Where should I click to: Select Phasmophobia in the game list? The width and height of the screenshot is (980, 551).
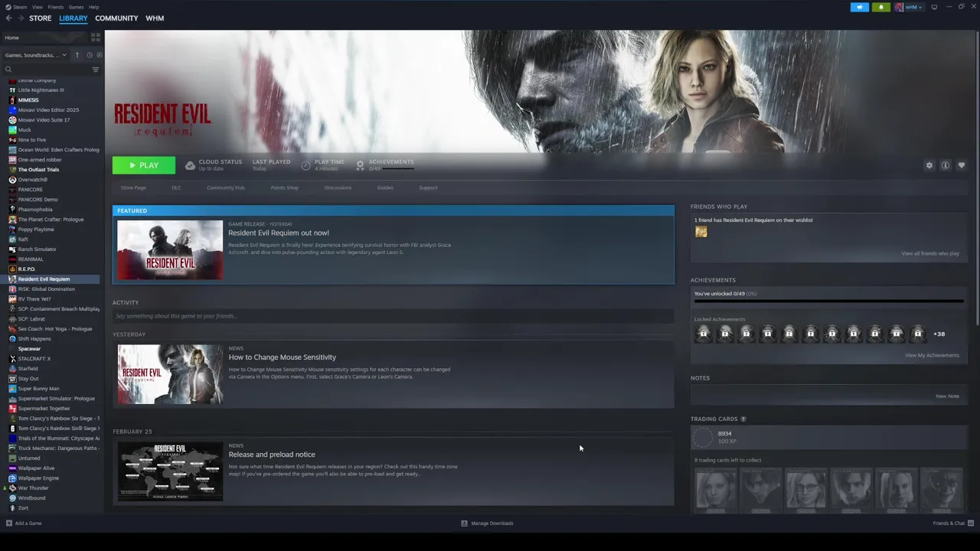[35, 210]
